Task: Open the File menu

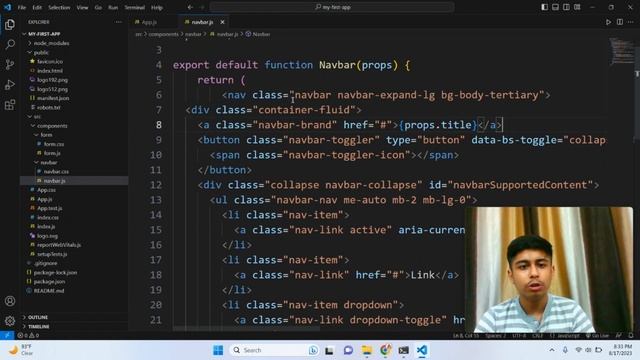Action: [x=22, y=7]
